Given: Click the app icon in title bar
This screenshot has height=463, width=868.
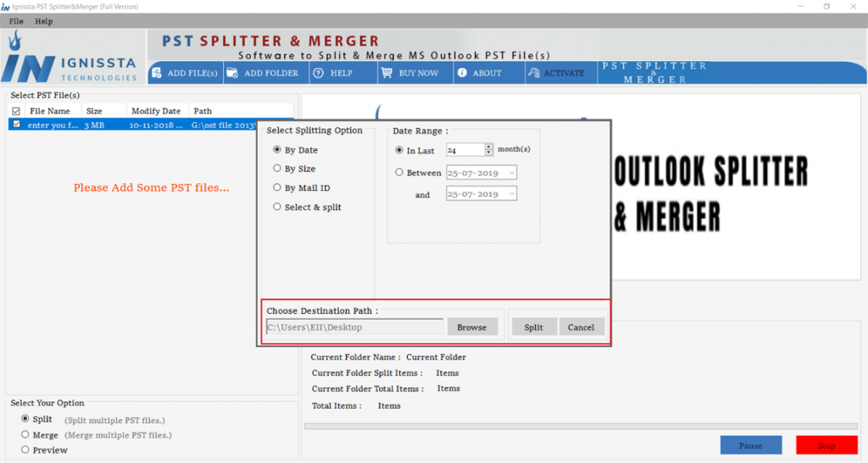Looking at the screenshot, I should pos(5,7).
